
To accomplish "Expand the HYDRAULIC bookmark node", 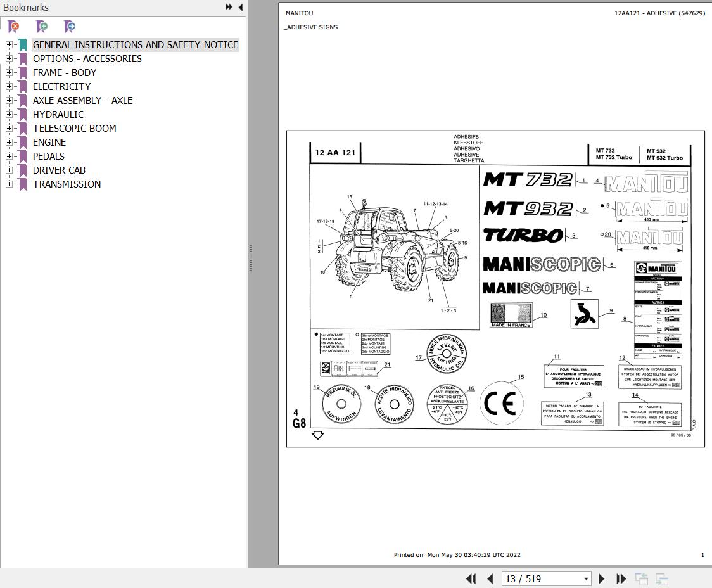I will (x=9, y=115).
